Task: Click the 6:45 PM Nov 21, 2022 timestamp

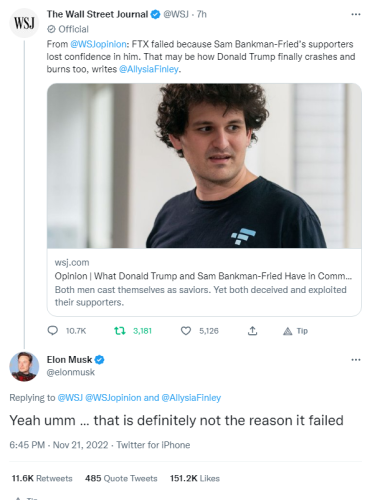Action: [x=59, y=445]
